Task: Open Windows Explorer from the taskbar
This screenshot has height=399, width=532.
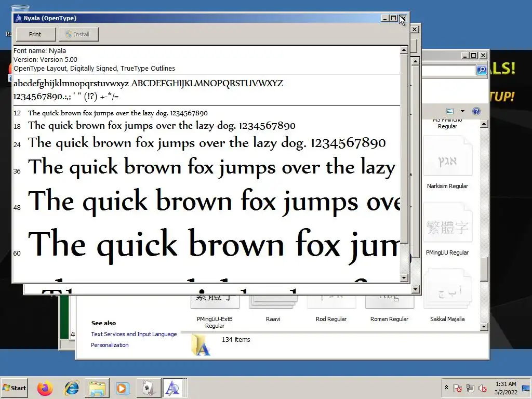Action: coord(97,388)
